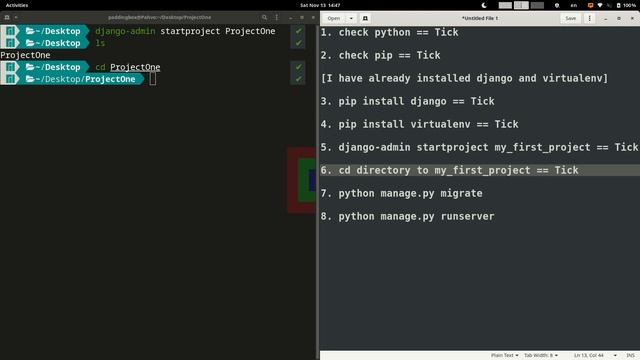Open the terminal three-dot menu

[x=277, y=18]
